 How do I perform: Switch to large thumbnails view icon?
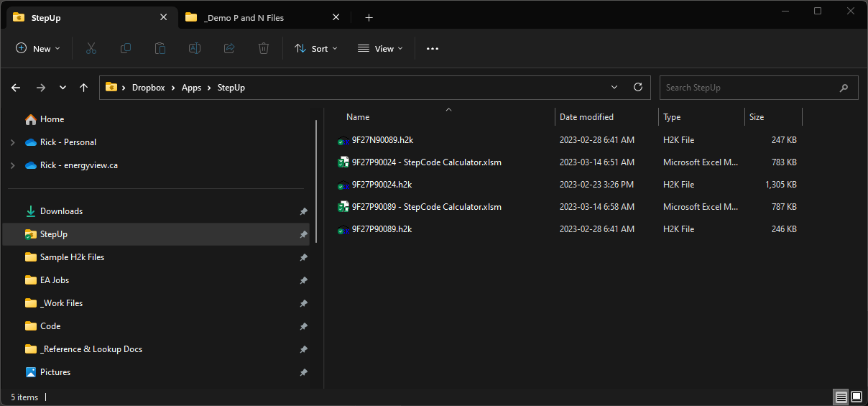click(x=857, y=397)
